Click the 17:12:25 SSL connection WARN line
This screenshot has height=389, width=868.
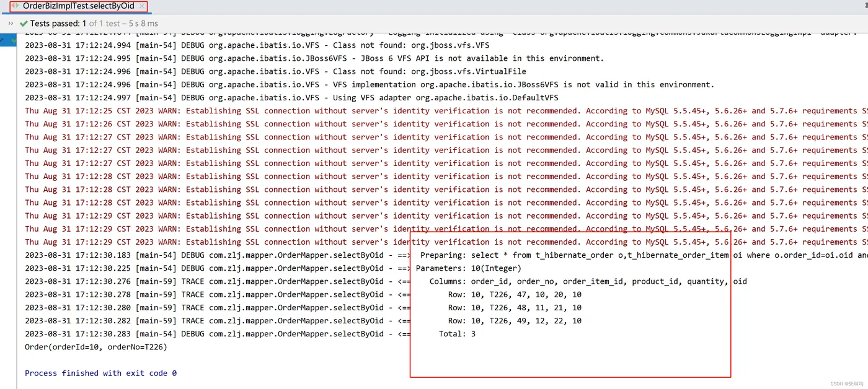tap(446, 111)
